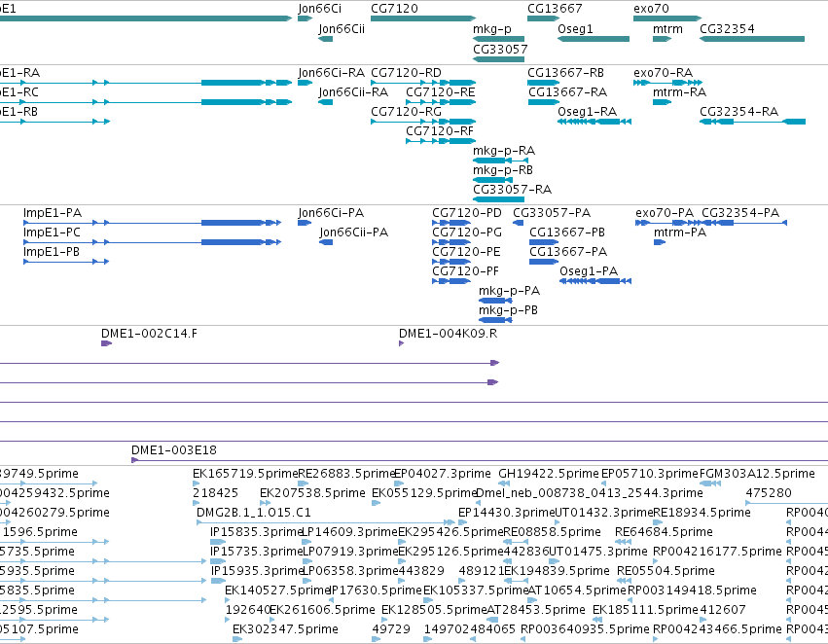Click the CG33057 gene label

[x=500, y=49]
